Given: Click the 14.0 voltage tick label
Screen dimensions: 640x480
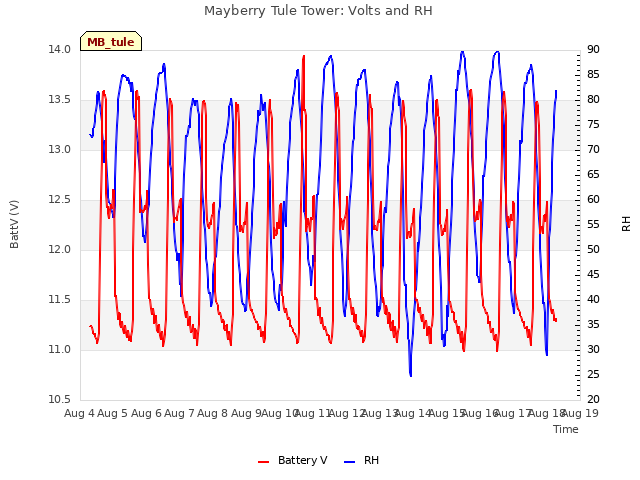Looking at the screenshot, I should (x=59, y=50).
